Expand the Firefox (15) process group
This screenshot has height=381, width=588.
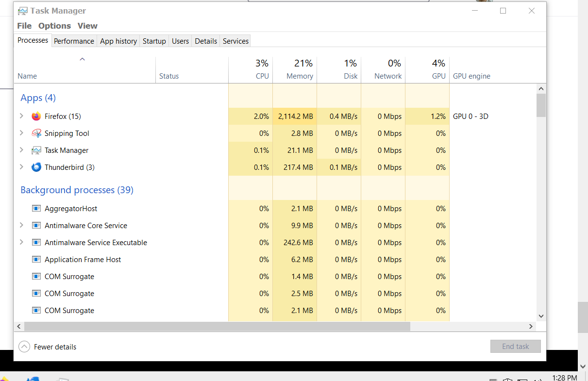coord(21,116)
